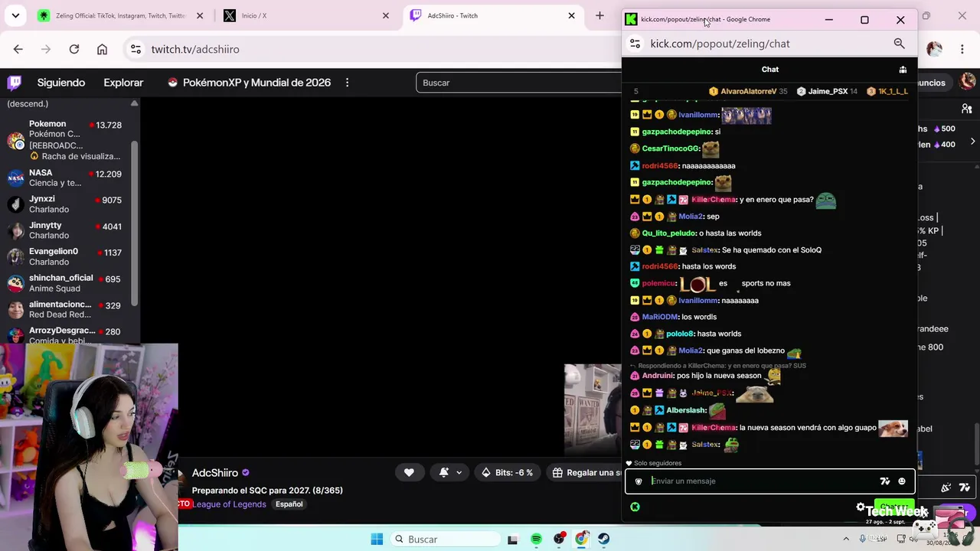980x551 pixels.
Task: Click the green Kick icon below message box
Action: tap(635, 507)
